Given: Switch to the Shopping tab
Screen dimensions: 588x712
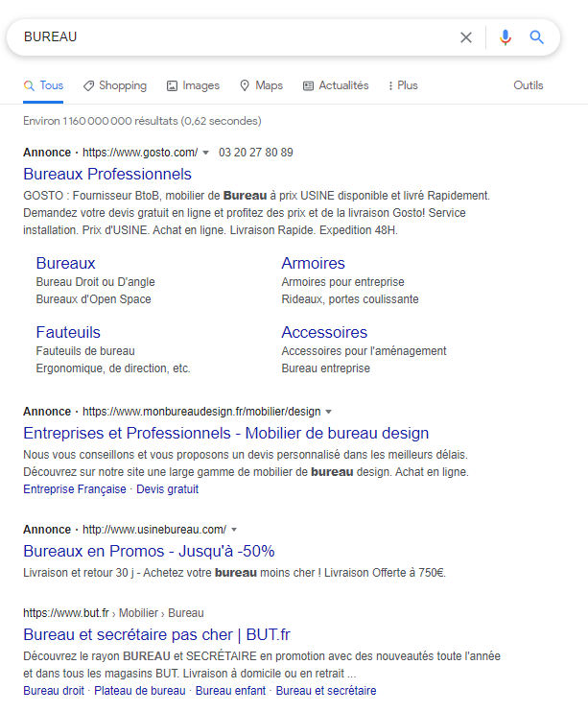Looking at the screenshot, I should (115, 85).
